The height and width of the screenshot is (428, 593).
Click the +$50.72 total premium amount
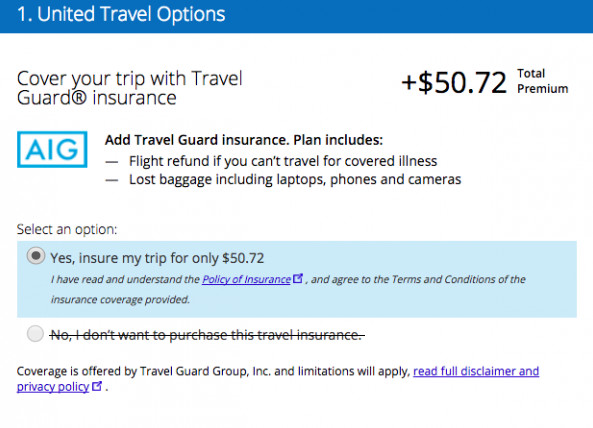[454, 83]
